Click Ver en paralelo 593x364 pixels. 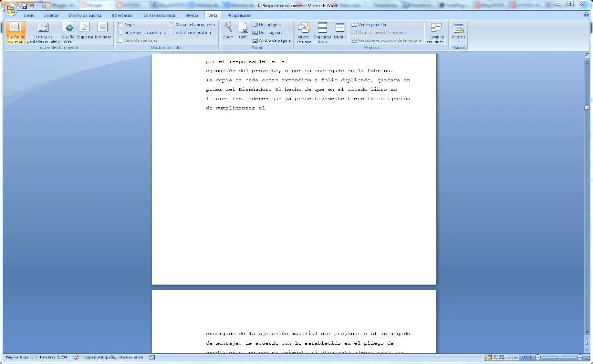tap(369, 25)
